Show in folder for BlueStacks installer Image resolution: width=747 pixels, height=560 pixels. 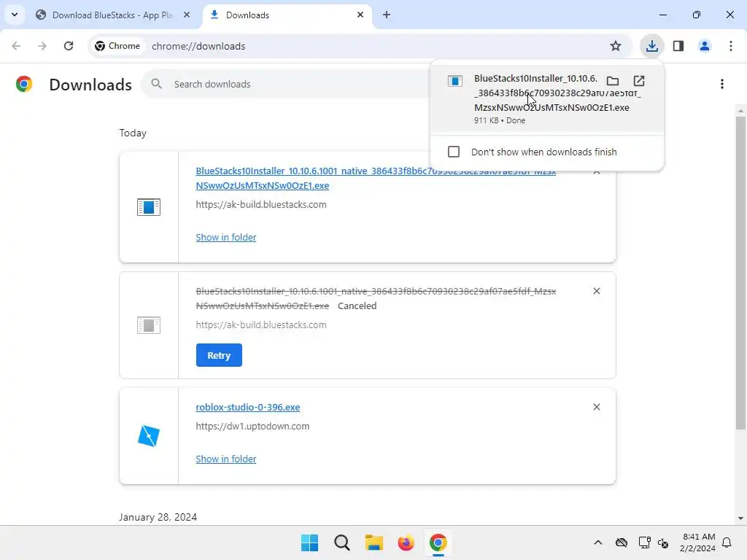pos(226,237)
